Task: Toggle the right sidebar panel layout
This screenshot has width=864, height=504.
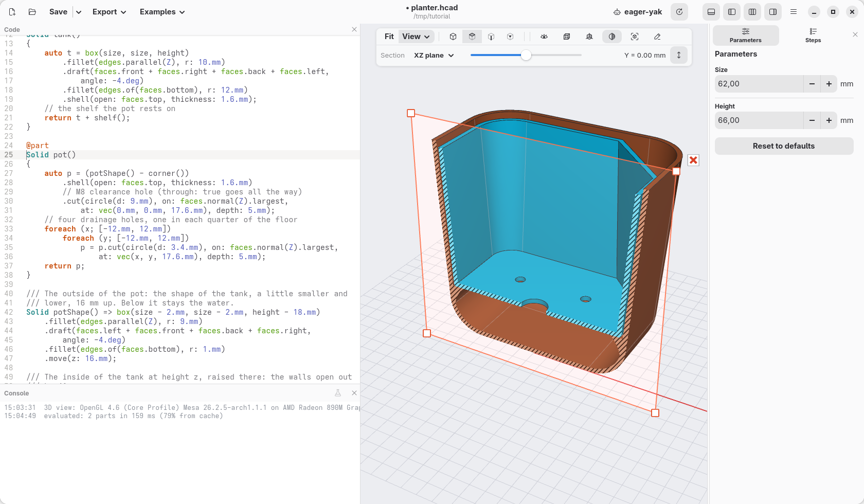Action: (773, 12)
